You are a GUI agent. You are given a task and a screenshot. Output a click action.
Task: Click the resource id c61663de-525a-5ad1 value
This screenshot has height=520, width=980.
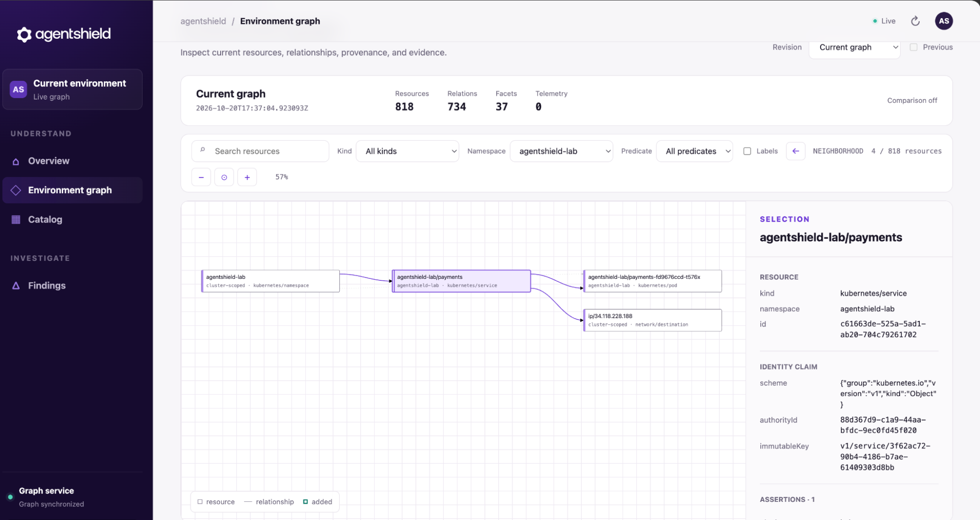[x=882, y=329]
